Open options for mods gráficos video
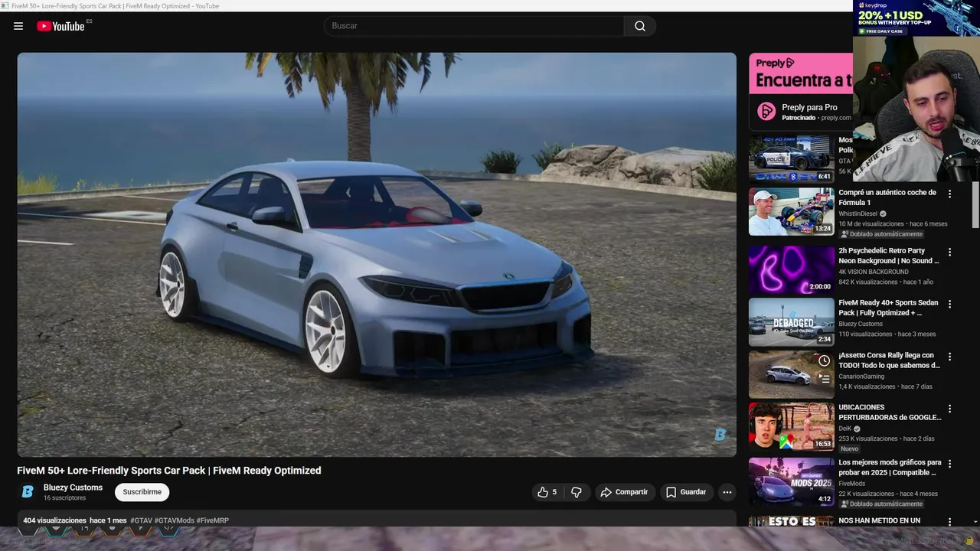This screenshot has height=551, width=980. 950,464
